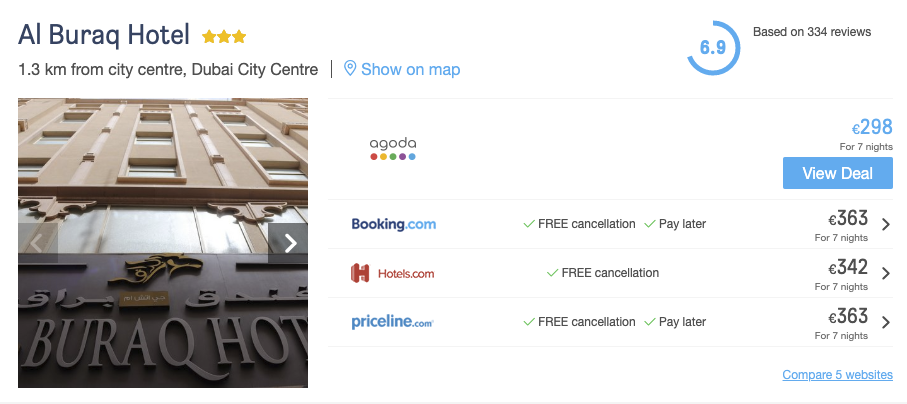Click Compare 5 websites link
This screenshot has height=404, width=907.
[837, 375]
